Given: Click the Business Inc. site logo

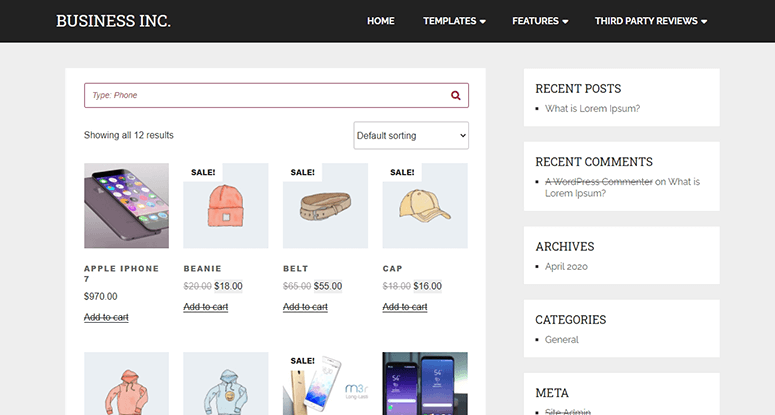Looking at the screenshot, I should click(113, 21).
